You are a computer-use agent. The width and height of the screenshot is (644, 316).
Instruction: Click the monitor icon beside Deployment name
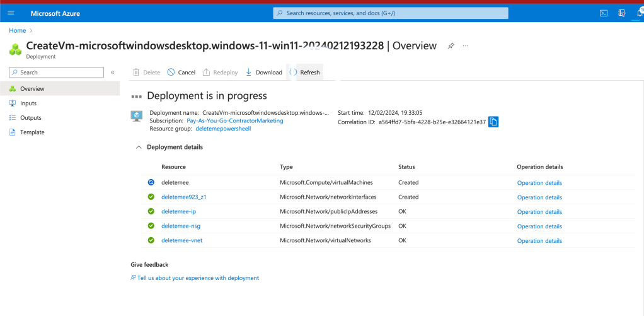click(x=136, y=116)
